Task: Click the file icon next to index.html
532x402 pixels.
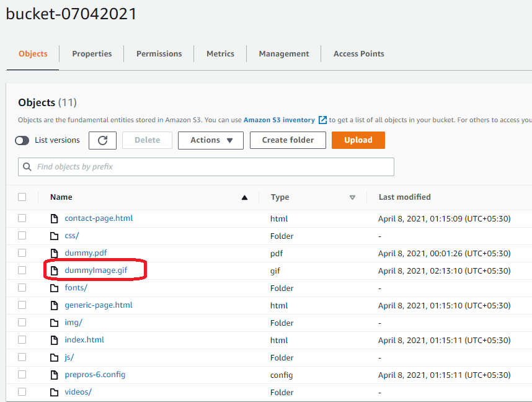Action: pyautogui.click(x=54, y=340)
